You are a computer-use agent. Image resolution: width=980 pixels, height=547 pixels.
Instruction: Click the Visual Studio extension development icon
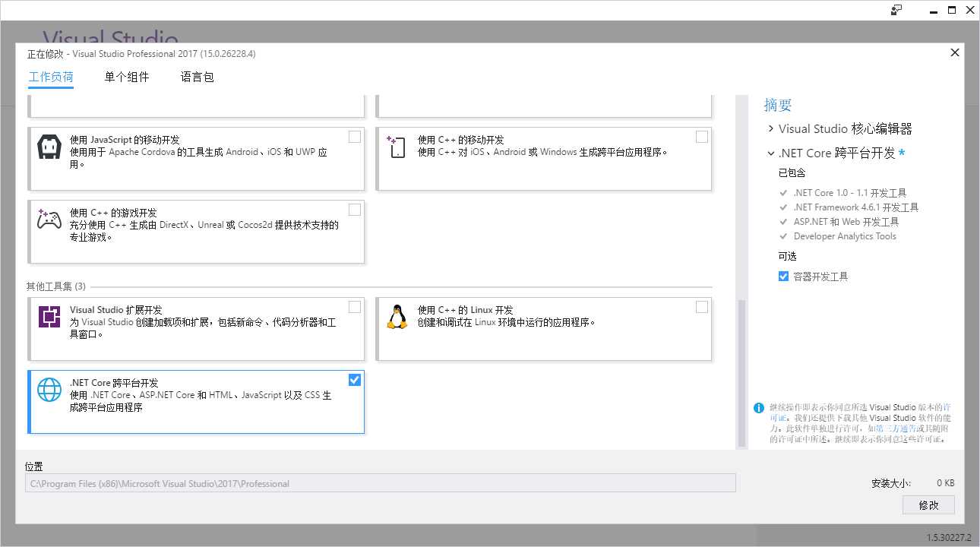tap(49, 316)
